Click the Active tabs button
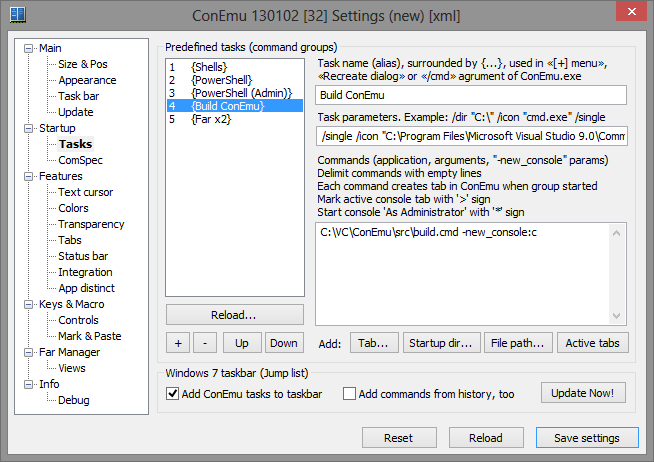The image size is (654, 462). click(x=593, y=343)
